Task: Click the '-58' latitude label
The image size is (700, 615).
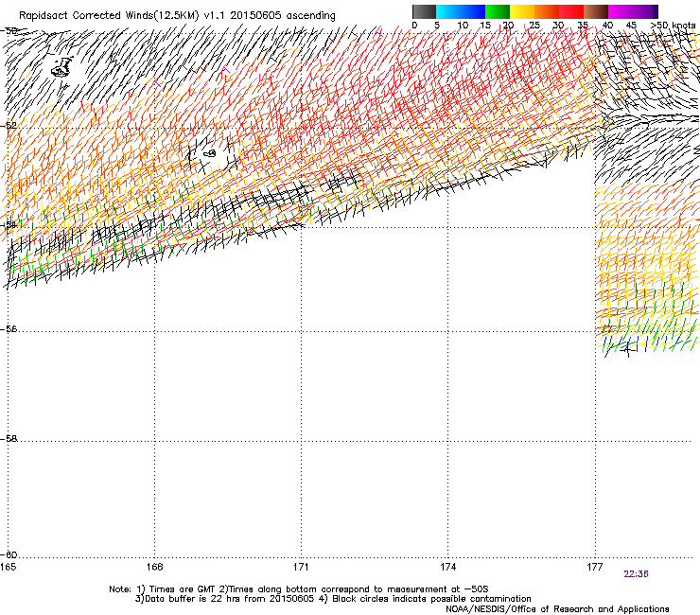Action: tap(9, 439)
